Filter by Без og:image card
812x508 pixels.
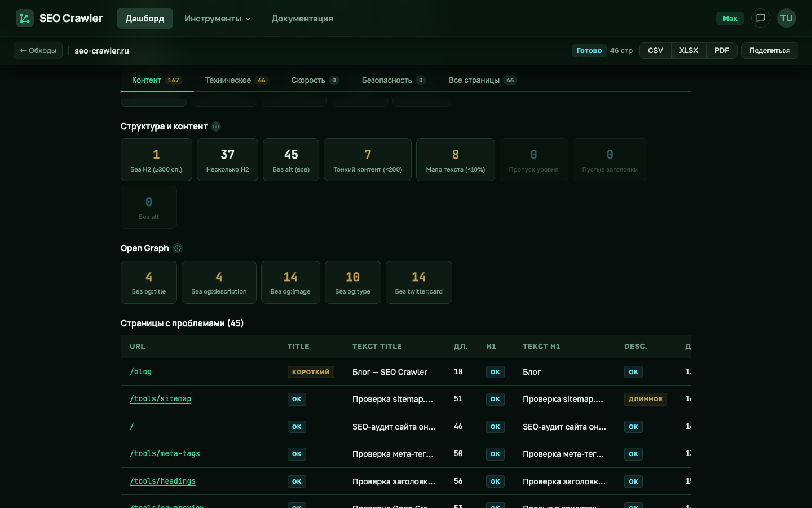(290, 282)
